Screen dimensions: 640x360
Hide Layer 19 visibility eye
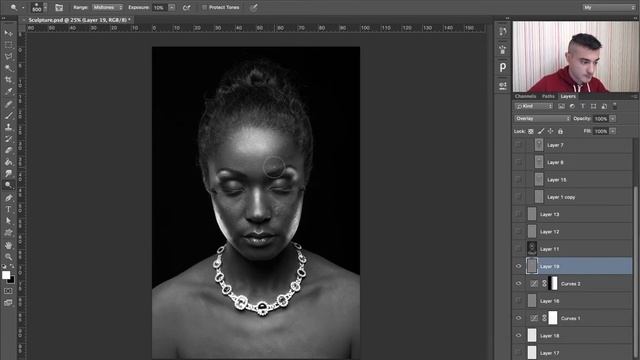[x=518, y=266]
